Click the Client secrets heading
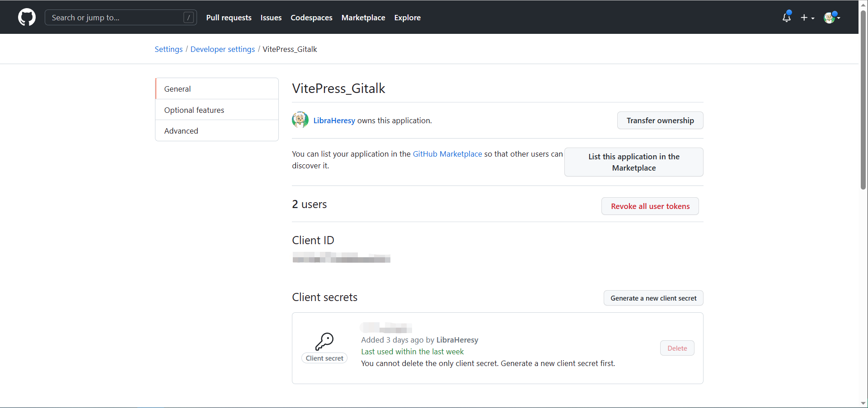 (324, 297)
